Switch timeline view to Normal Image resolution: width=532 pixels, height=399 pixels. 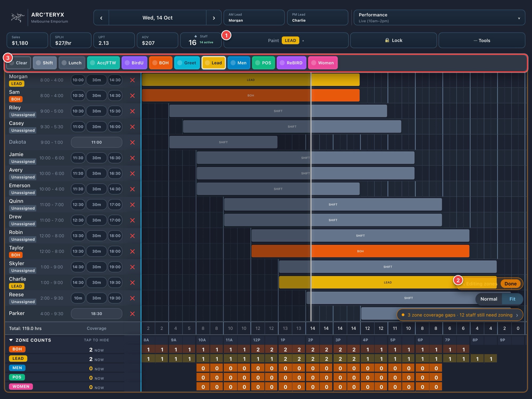pos(489,299)
